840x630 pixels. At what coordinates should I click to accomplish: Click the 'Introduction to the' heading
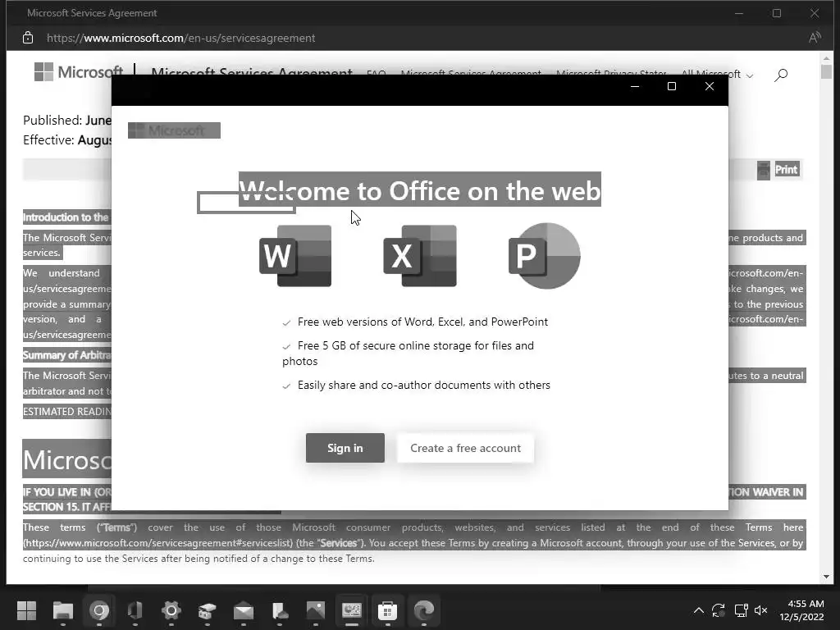pos(66,217)
